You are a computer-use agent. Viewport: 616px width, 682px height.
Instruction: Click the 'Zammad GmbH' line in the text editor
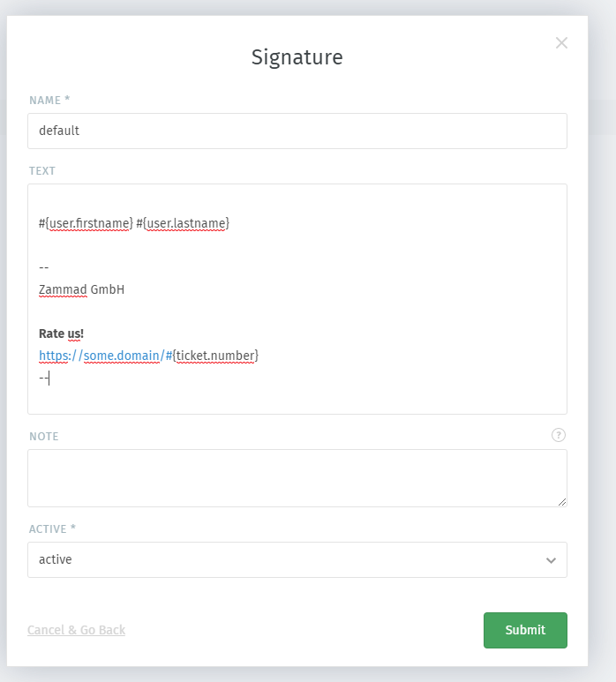pos(81,289)
